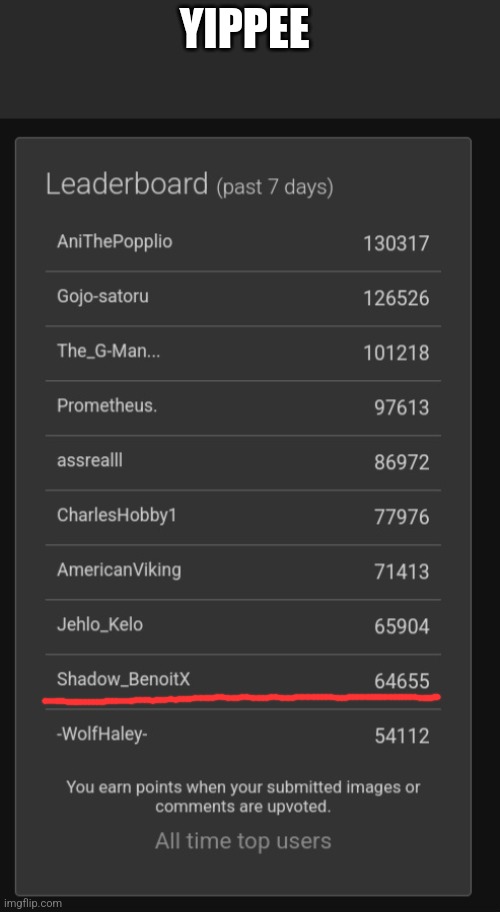
Task: Click the The_G-Man... username
Action: [108, 351]
